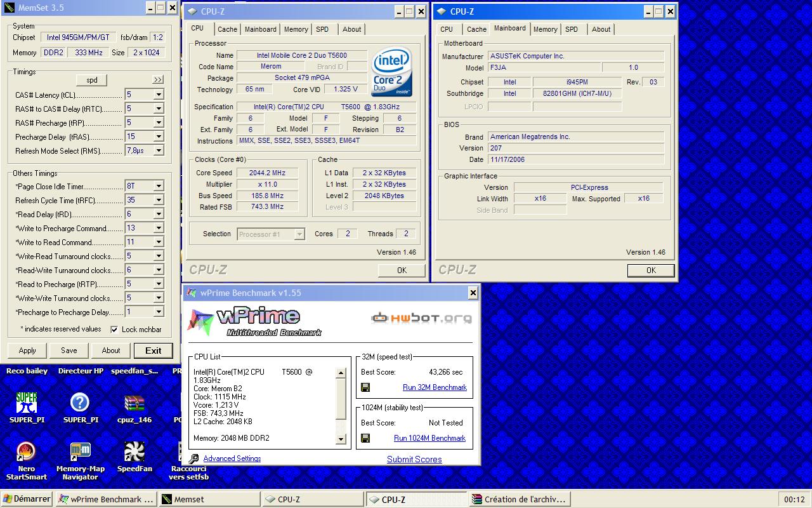This screenshot has height=508, width=812.
Task: Open the Refresh Cycle Time (tRFC) dropdown
Action: click(x=159, y=200)
